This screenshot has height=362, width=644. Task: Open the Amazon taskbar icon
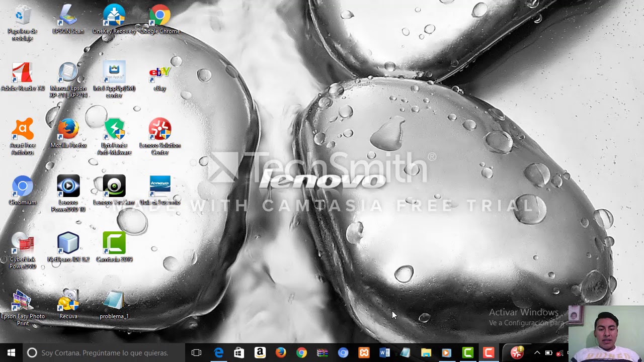point(260,352)
